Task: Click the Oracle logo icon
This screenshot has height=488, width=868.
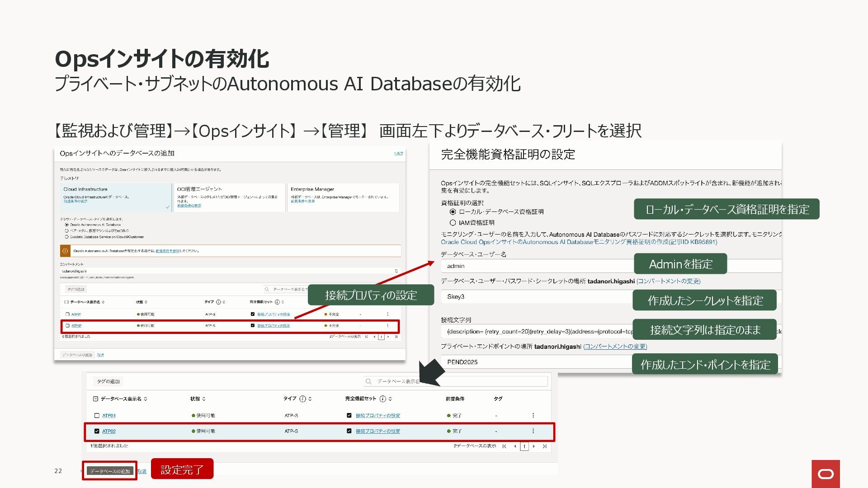Action: pyautogui.click(x=826, y=474)
